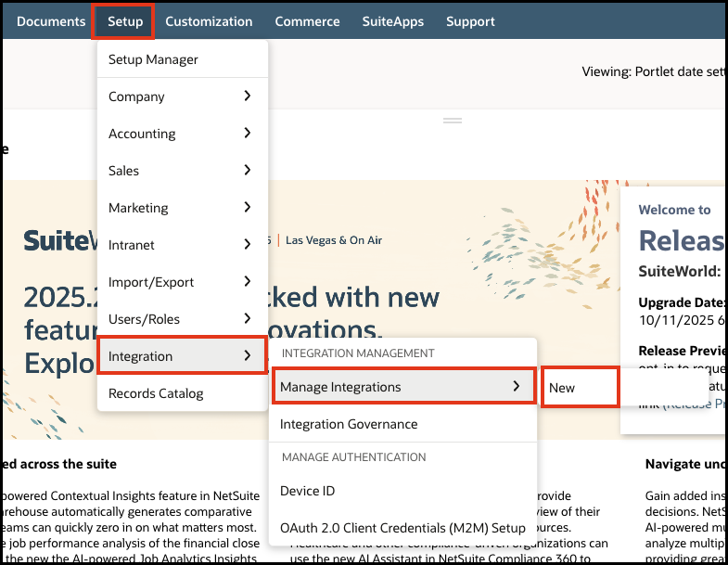Expand the Company submenu arrow
The height and width of the screenshot is (565, 728).
[x=247, y=96]
